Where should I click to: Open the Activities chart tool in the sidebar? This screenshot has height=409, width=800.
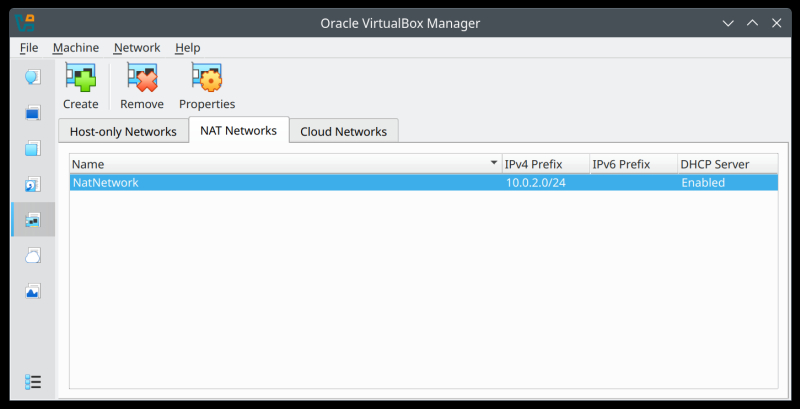click(33, 291)
